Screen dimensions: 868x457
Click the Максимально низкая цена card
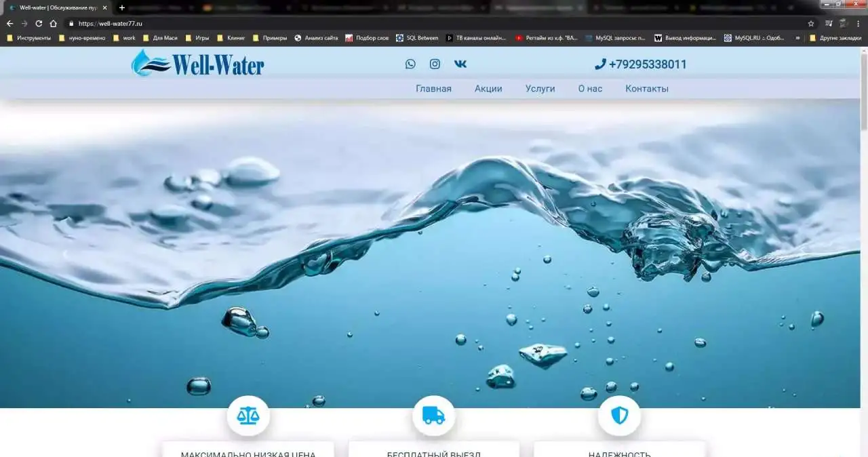coord(248,449)
